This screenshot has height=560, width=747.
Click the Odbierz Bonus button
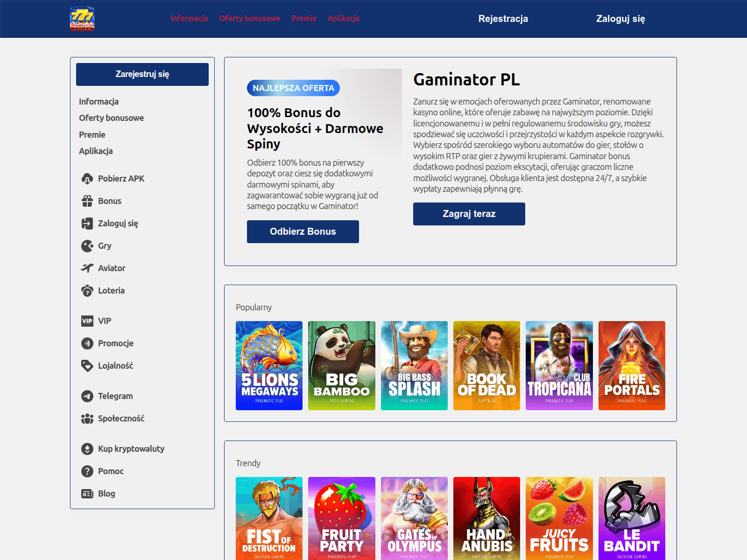303,231
